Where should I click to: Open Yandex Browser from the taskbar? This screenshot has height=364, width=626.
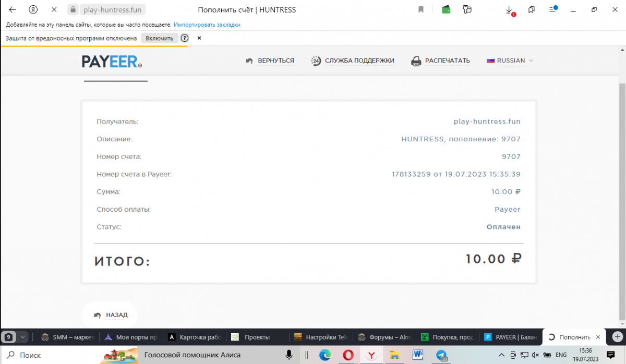point(371,355)
